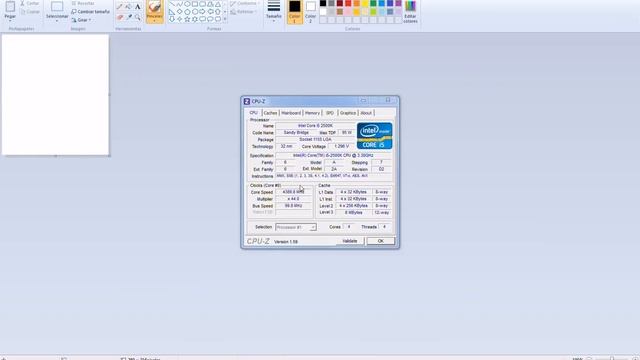640x360 pixels.
Task: Expand the Contorno outline menu
Action: pyautogui.click(x=244, y=3)
